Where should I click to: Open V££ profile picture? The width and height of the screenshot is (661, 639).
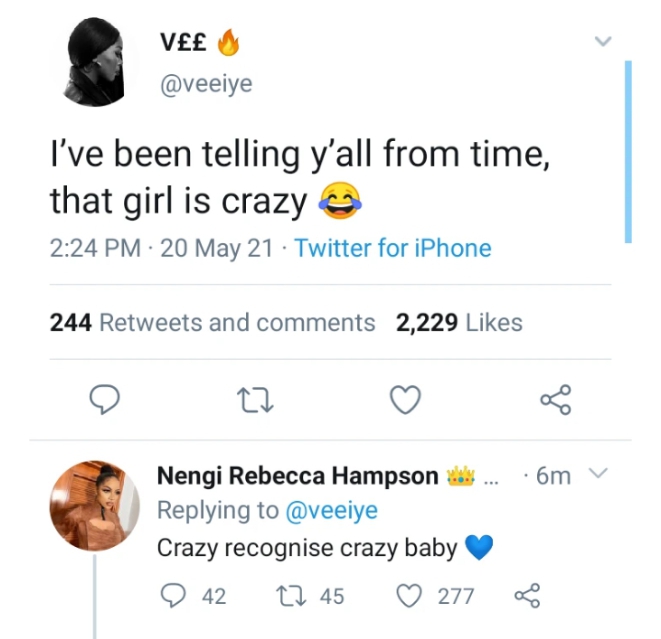(97, 61)
